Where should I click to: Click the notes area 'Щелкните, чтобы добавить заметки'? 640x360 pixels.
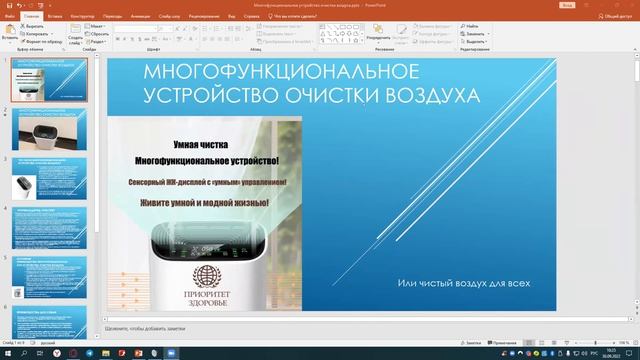point(145,329)
